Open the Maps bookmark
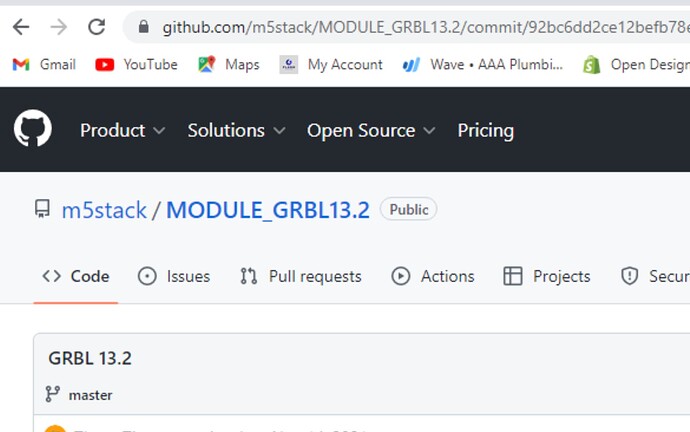Image resolution: width=690 pixels, height=432 pixels. 229,65
